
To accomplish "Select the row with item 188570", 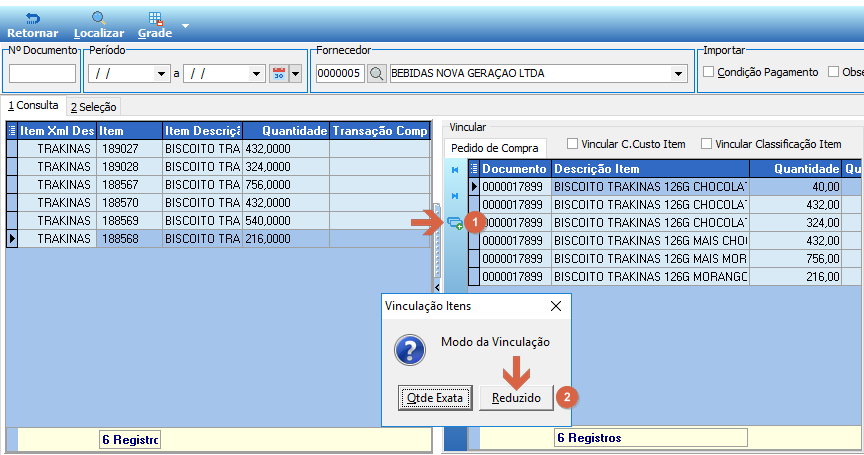I will [x=218, y=203].
